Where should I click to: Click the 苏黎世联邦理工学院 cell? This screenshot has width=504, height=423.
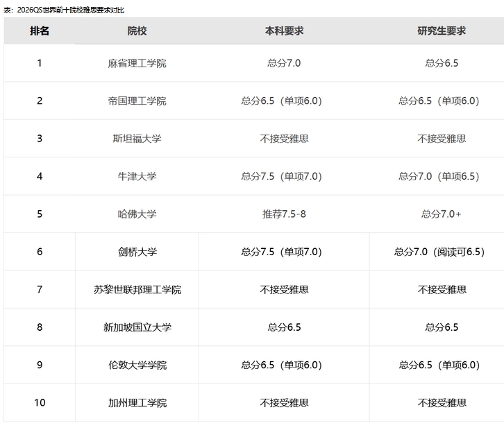(137, 289)
